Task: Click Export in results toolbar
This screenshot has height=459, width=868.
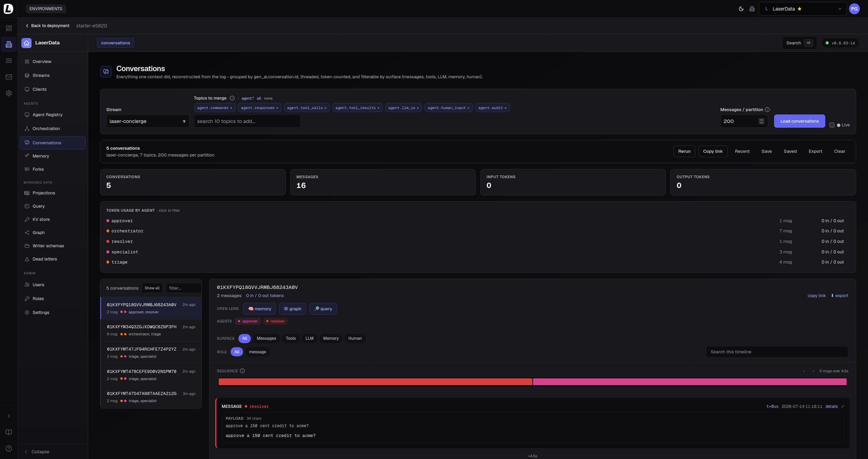Action: click(815, 151)
